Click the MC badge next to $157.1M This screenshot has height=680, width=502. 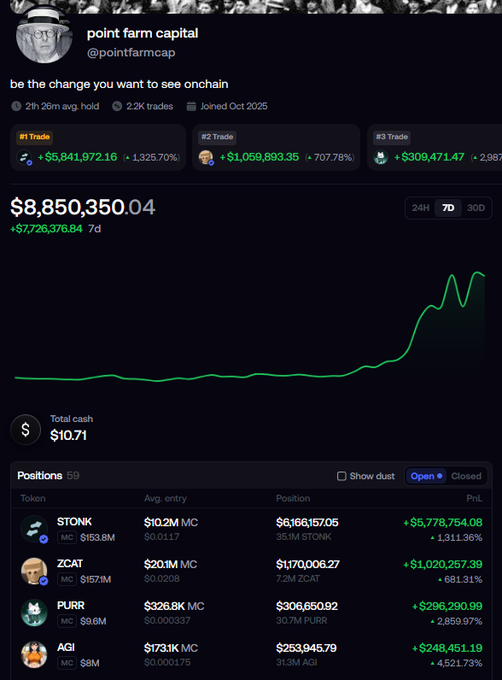pos(67,579)
